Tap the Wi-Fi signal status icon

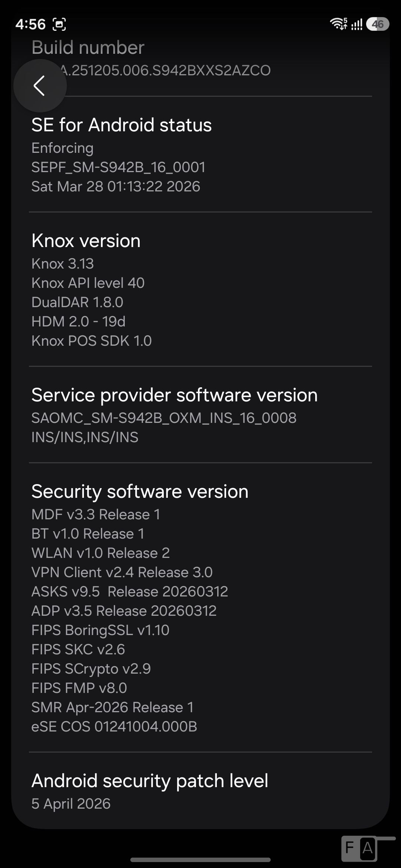[339, 24]
